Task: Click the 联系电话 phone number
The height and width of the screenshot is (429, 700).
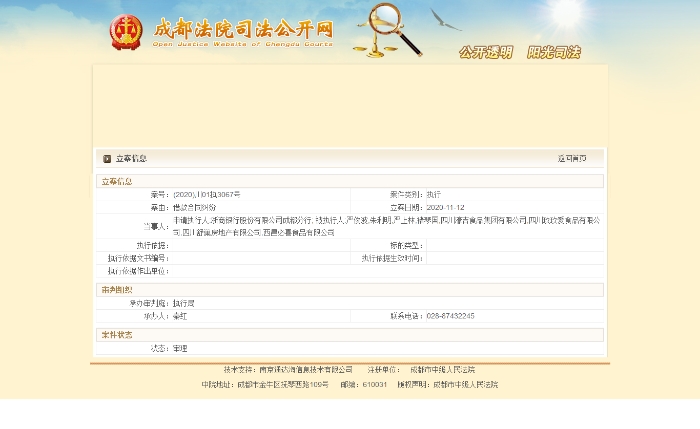Action: coord(450,316)
